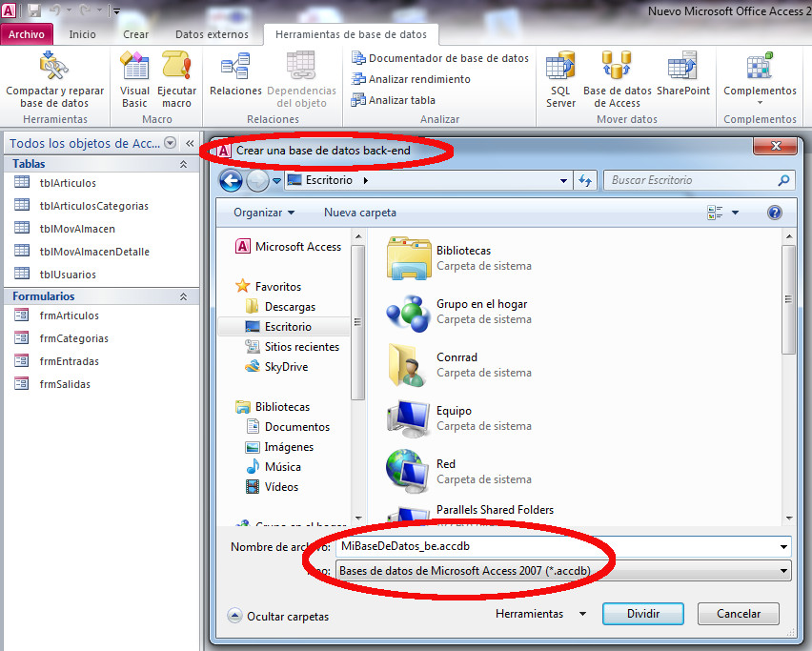Click the Ejecutar macro icon
812x651 pixels.
tap(176, 65)
